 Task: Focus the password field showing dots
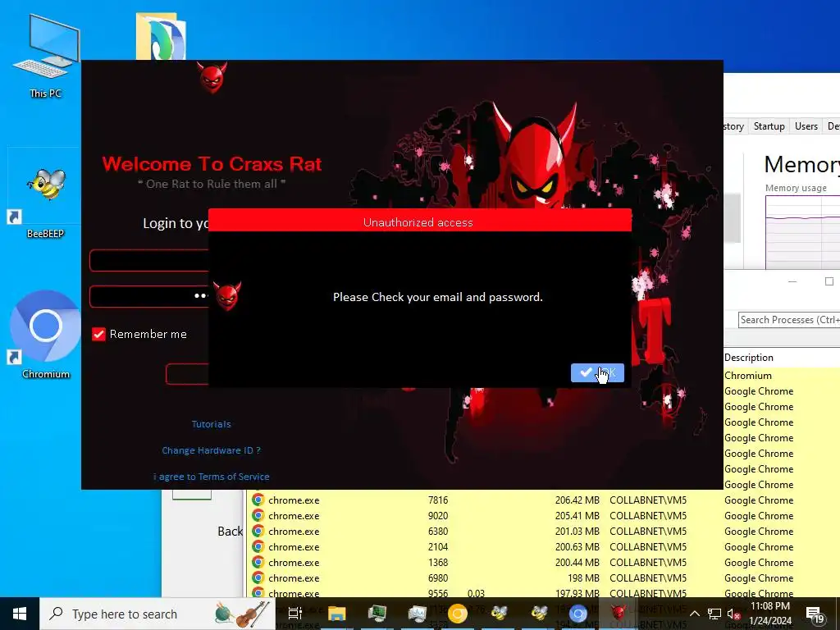[149, 296]
